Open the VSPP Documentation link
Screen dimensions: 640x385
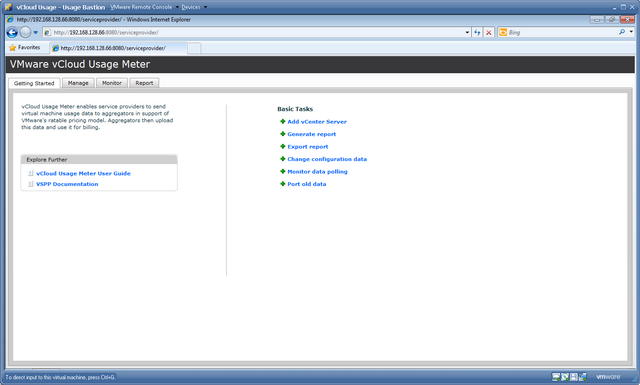67,184
